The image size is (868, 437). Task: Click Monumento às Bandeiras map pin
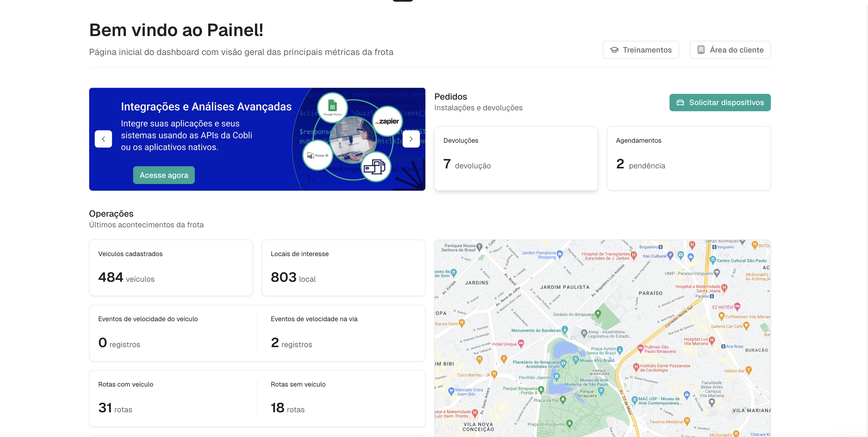[565, 329]
